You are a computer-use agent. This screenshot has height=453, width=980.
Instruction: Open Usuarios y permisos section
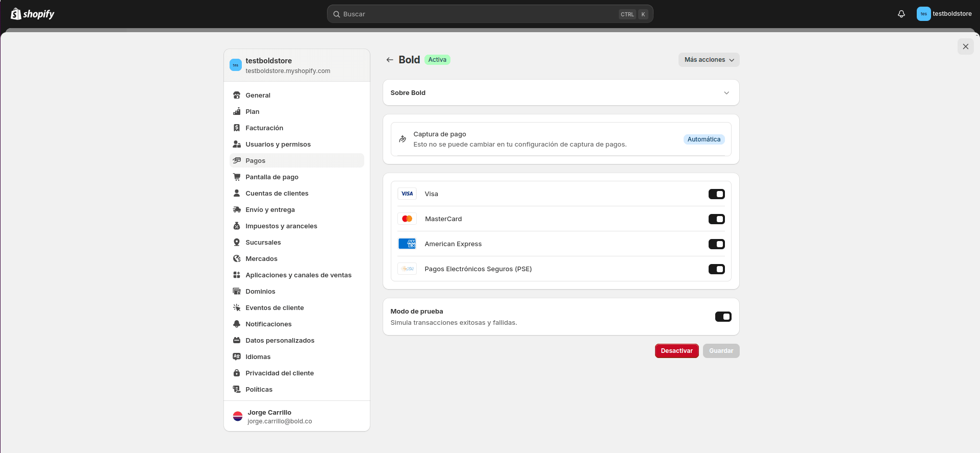[x=278, y=145]
